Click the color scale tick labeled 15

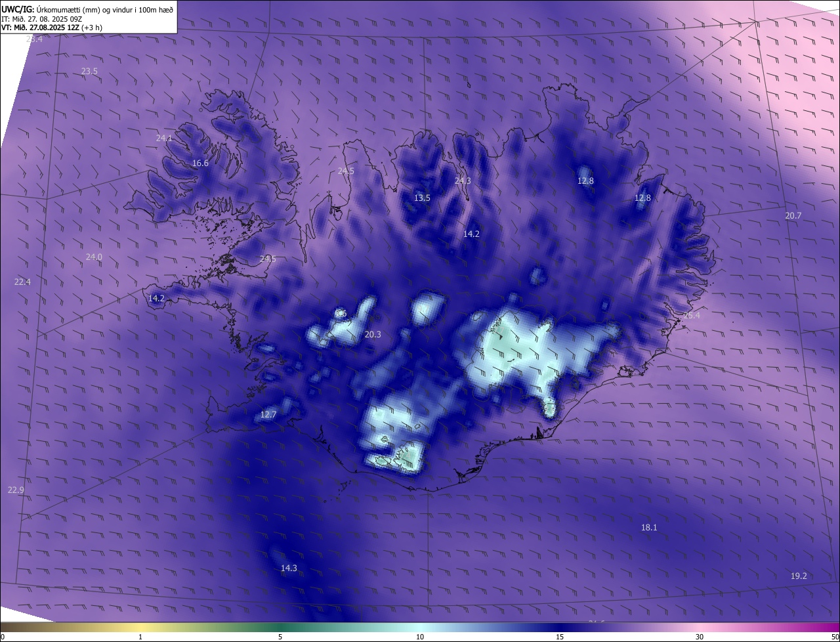click(560, 637)
